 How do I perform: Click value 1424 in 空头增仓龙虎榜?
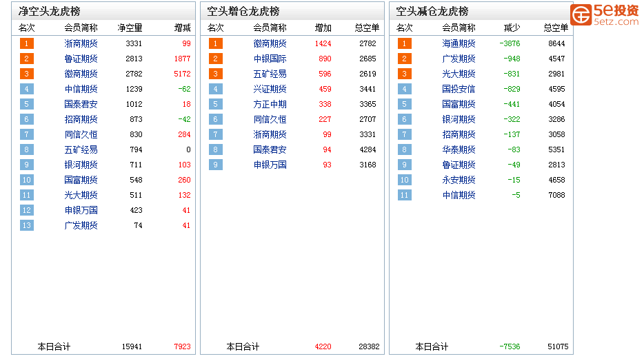pos(323,43)
